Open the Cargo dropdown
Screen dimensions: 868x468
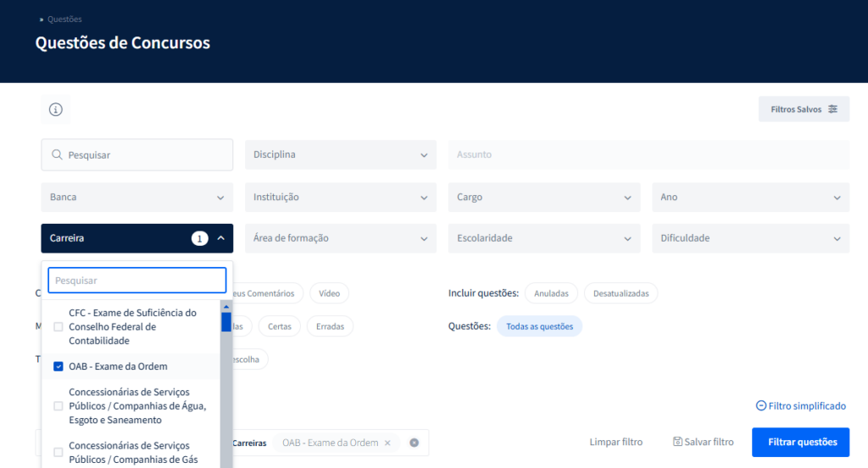click(544, 198)
